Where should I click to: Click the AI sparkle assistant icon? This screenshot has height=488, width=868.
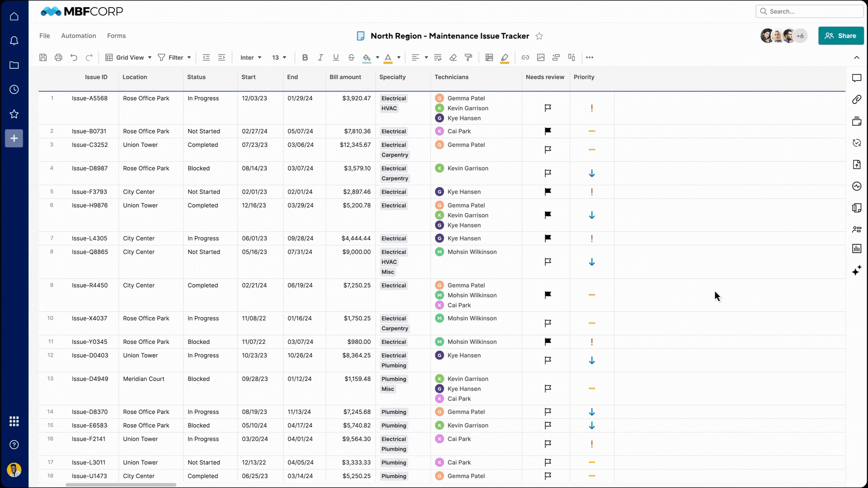(x=857, y=271)
